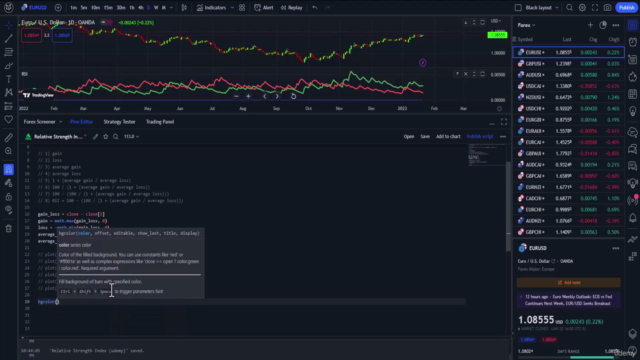Select the ruler measure tool
The image size is (640, 360).
9,138
